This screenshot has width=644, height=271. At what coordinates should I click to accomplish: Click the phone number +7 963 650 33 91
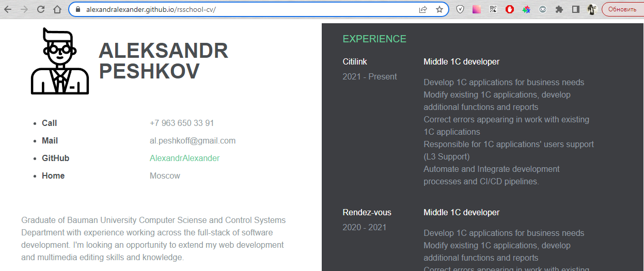click(x=182, y=123)
